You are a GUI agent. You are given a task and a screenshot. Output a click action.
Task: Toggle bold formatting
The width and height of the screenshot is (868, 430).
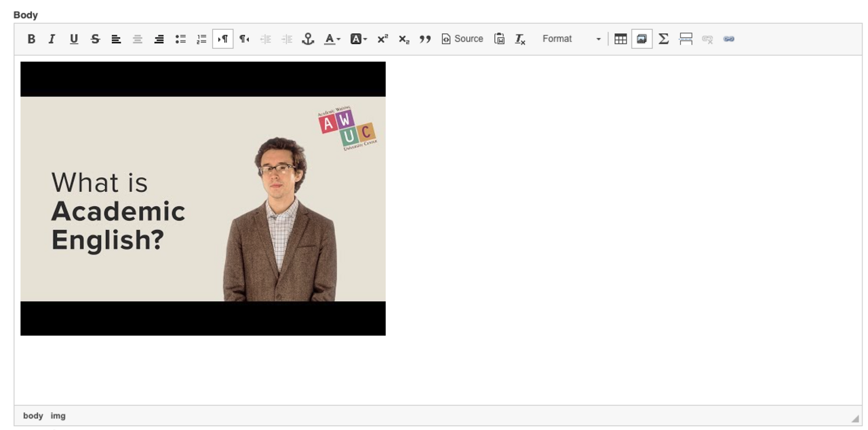(x=31, y=39)
